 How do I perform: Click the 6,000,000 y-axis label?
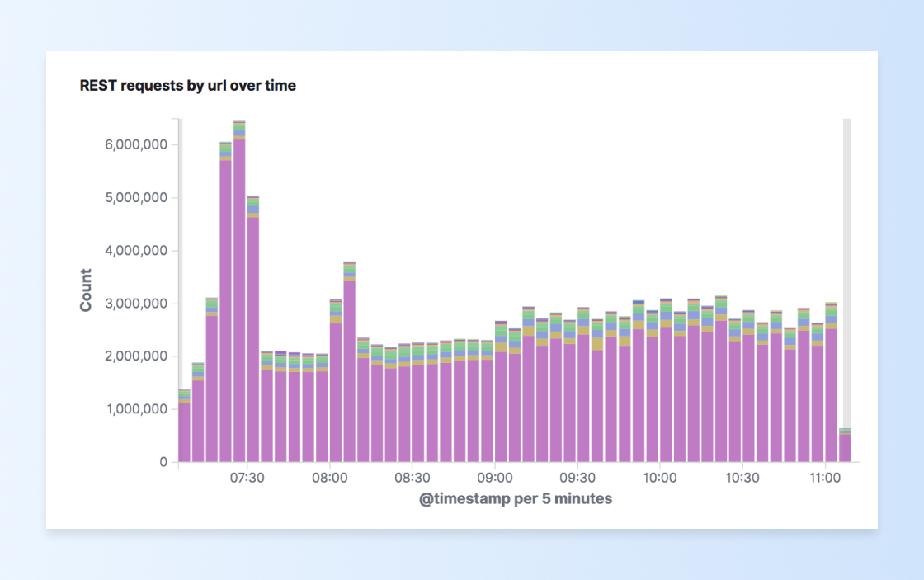tap(136, 144)
